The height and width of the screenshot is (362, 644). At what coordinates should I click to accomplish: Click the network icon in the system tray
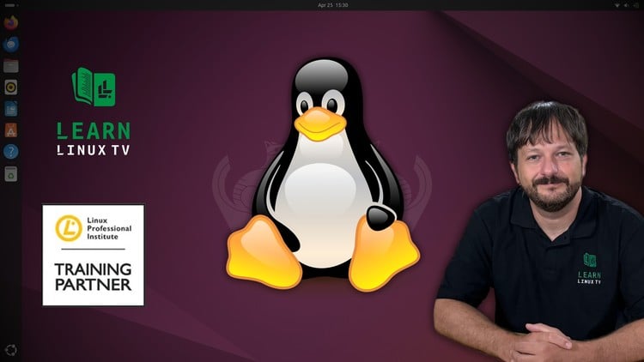point(617,5)
